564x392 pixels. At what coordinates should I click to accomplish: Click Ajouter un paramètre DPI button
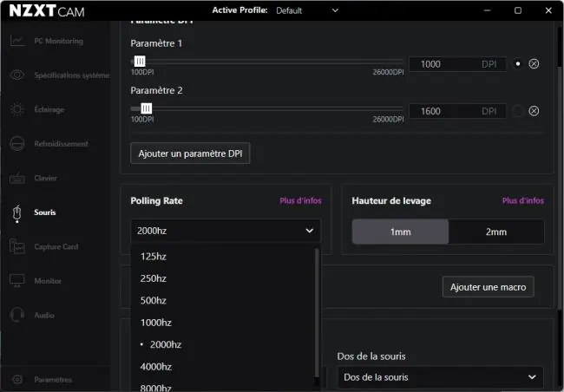point(190,154)
